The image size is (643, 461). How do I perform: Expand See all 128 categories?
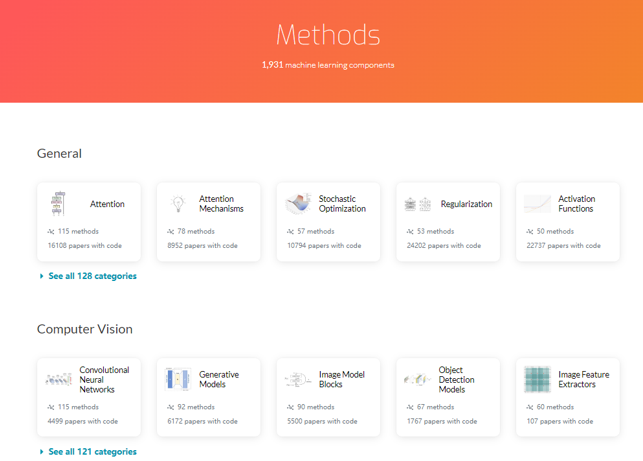pyautogui.click(x=92, y=276)
